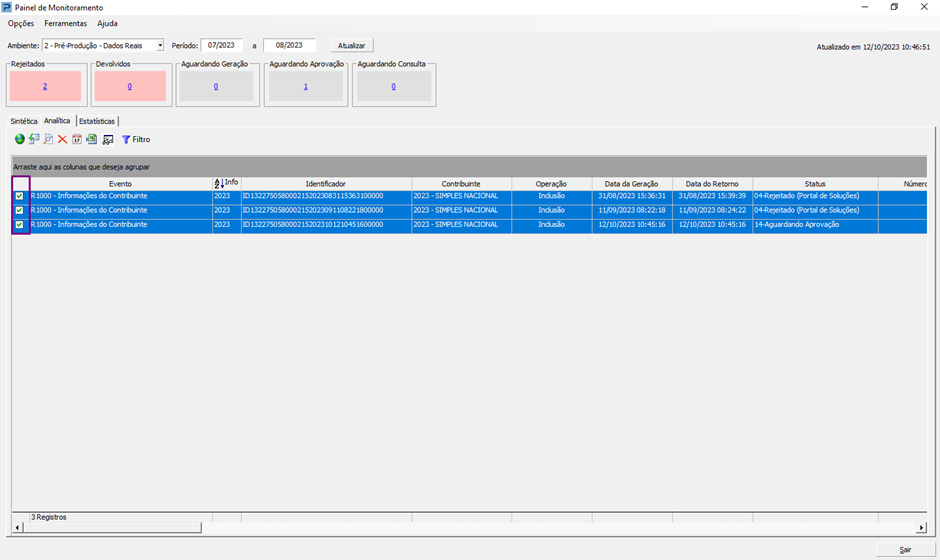Click the document with green arrow icon

pos(34,139)
